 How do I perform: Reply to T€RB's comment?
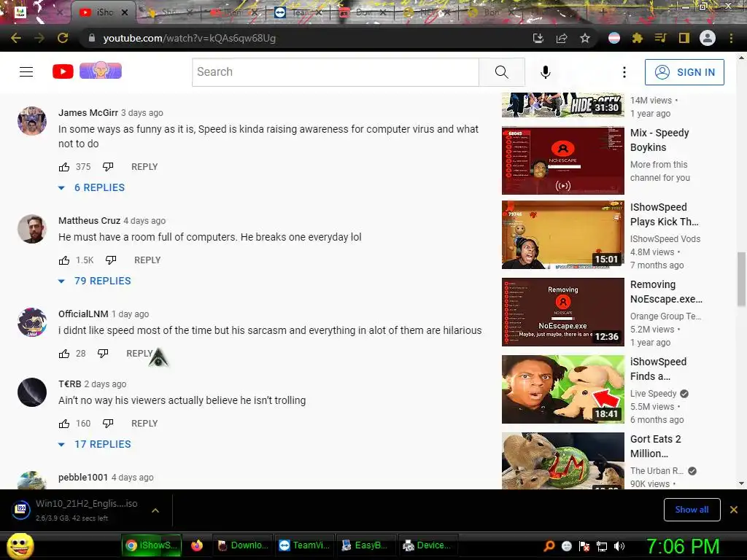(x=144, y=424)
